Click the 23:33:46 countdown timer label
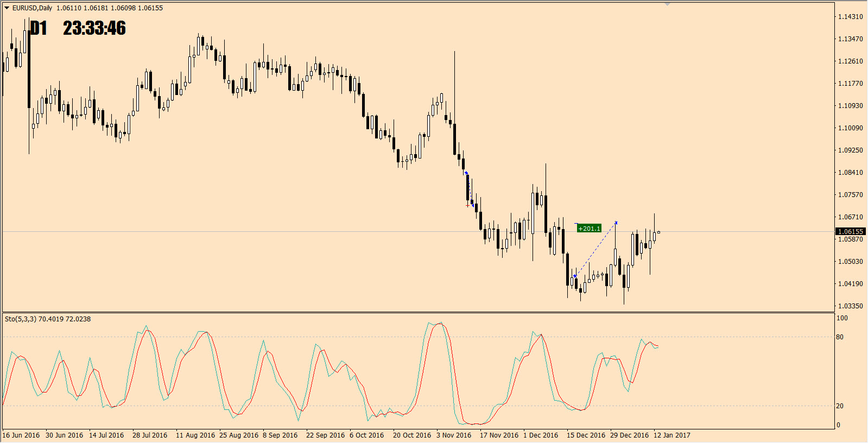868x443 pixels. coord(94,28)
